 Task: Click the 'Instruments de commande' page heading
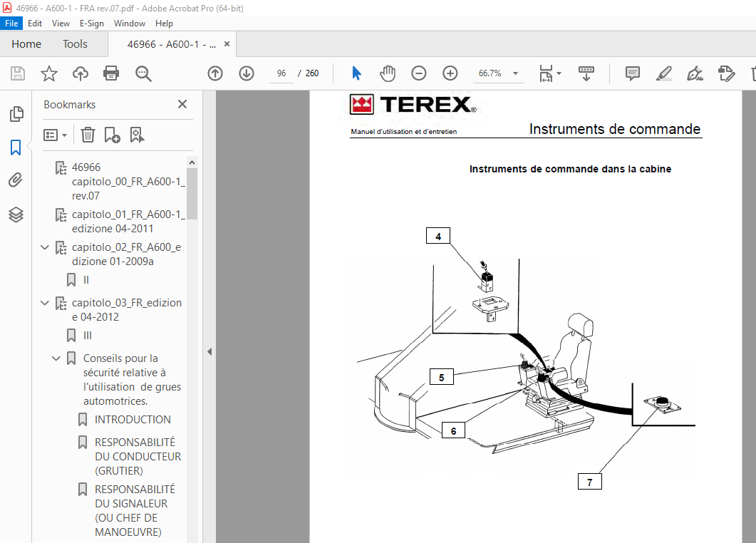pyautogui.click(x=615, y=129)
